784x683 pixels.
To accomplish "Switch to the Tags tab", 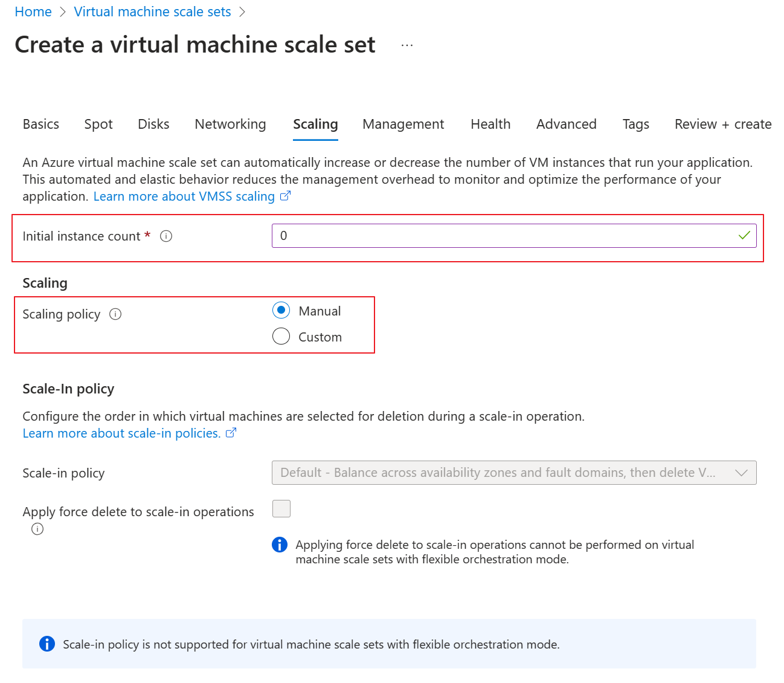I will point(636,124).
